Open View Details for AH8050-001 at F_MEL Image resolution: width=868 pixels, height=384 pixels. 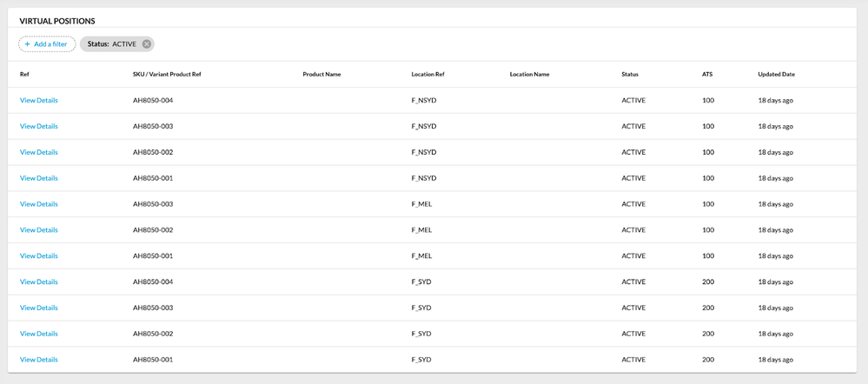39,256
